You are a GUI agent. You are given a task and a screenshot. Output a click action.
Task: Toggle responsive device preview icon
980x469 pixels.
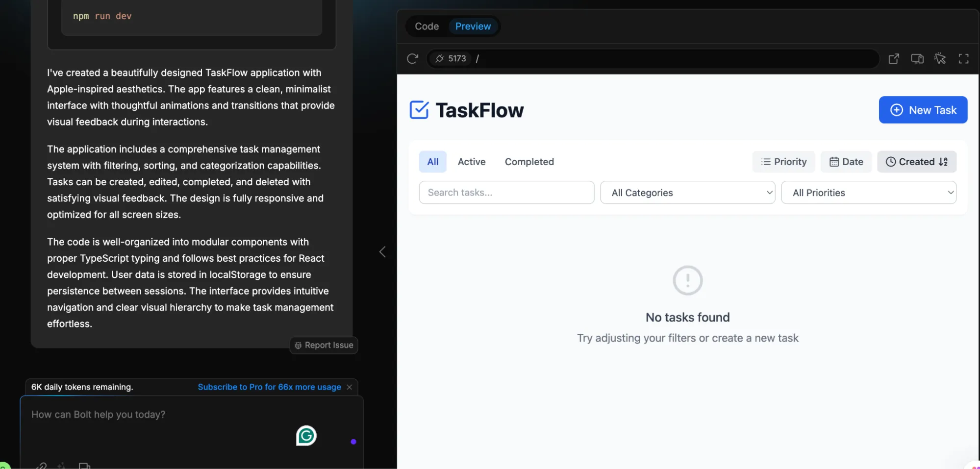coord(917,59)
